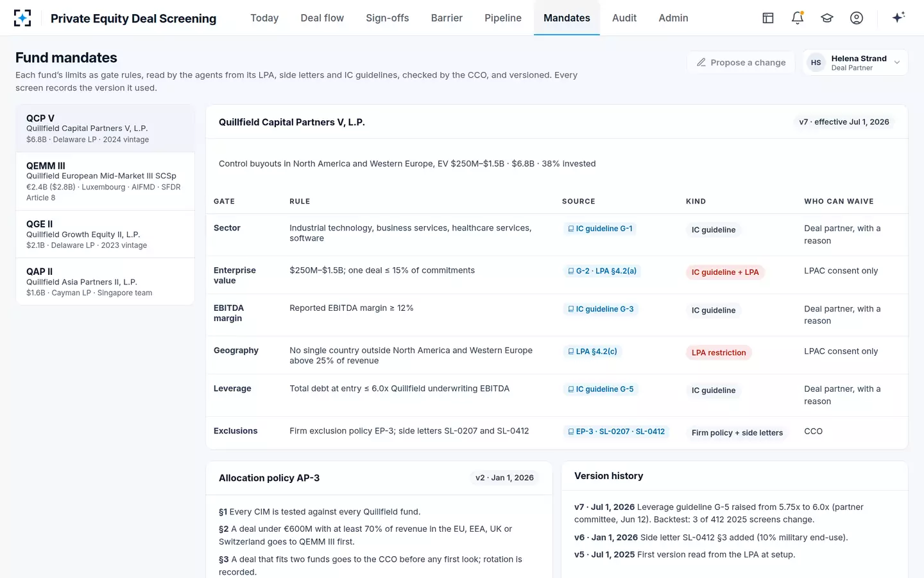The height and width of the screenshot is (578, 924).
Task: Click the Leverage rule text
Action: point(399,389)
